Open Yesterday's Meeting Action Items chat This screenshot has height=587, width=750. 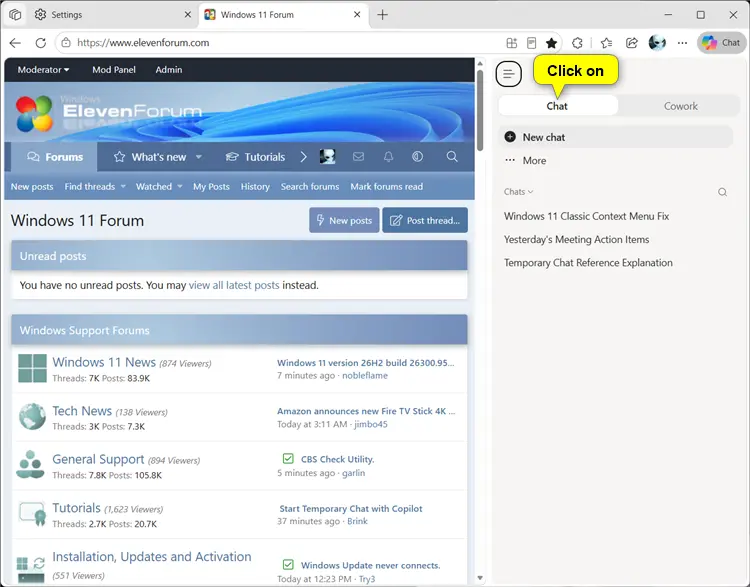pos(576,240)
